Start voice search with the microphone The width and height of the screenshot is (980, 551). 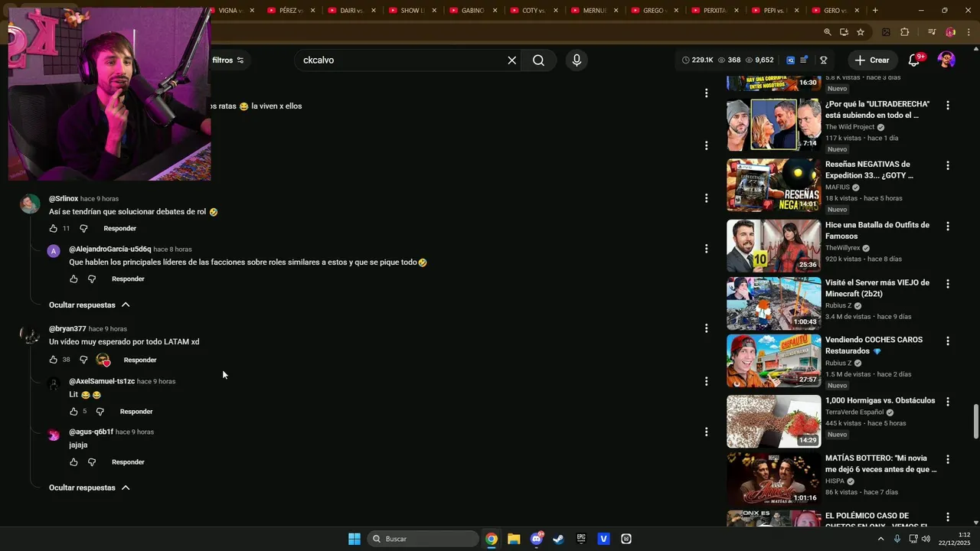tap(577, 60)
